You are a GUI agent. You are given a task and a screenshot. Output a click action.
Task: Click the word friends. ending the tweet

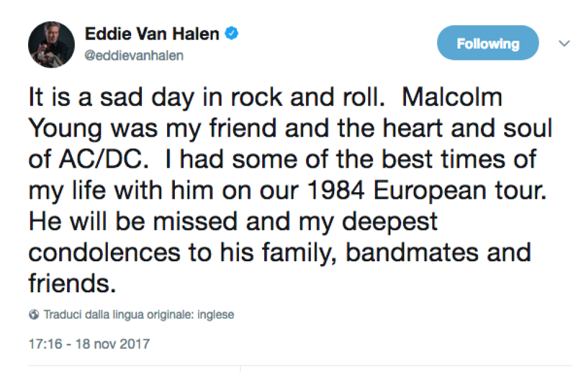click(x=72, y=283)
